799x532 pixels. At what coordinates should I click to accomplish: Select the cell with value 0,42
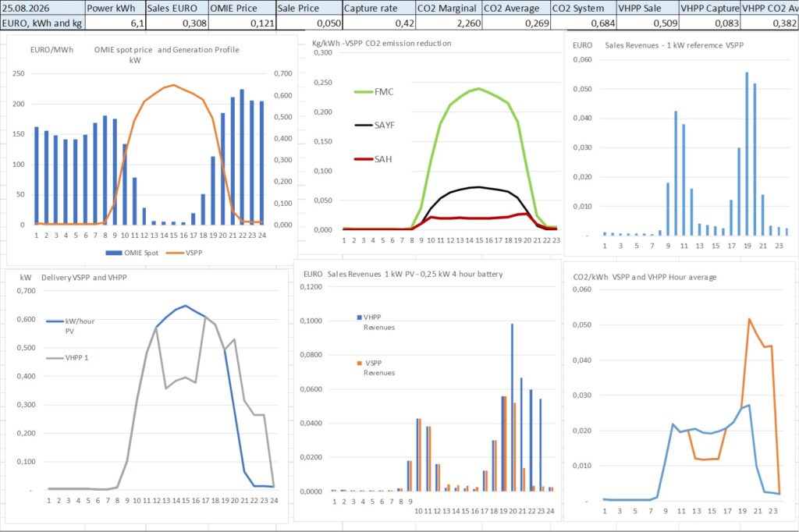[379, 23]
